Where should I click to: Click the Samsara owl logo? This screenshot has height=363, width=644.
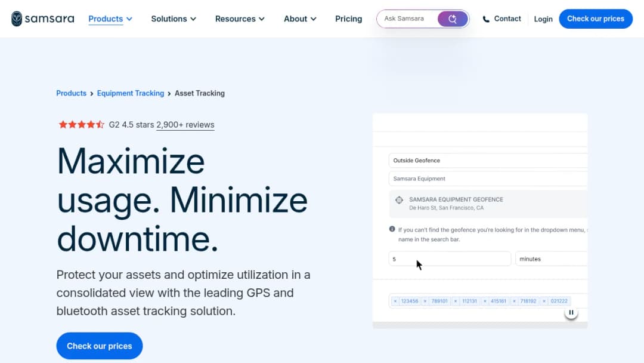[x=17, y=19]
